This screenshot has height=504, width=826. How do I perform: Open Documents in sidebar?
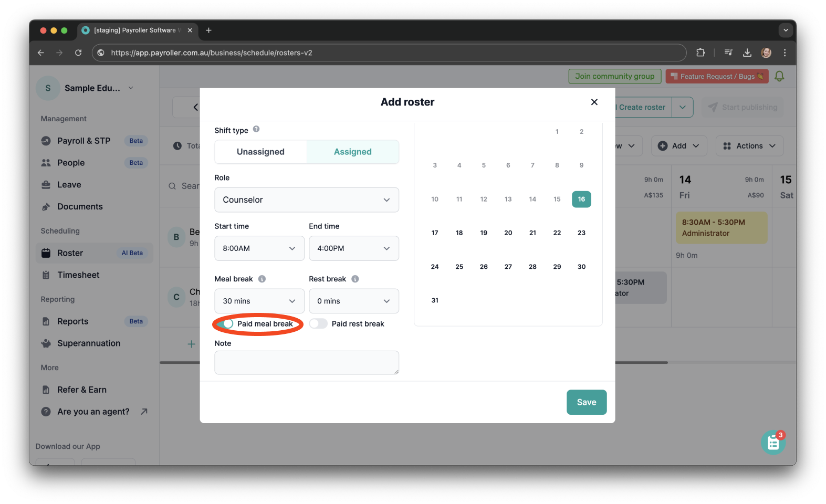(95, 207)
